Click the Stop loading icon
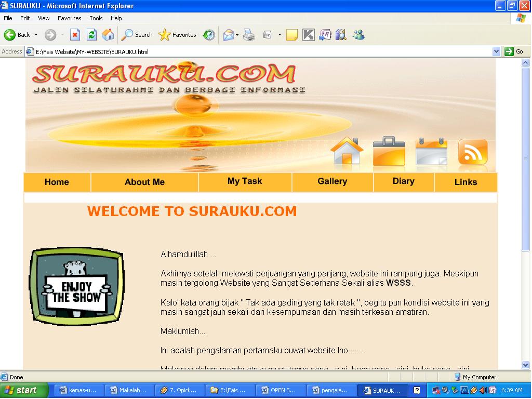The width and height of the screenshot is (532, 399). coord(75,35)
